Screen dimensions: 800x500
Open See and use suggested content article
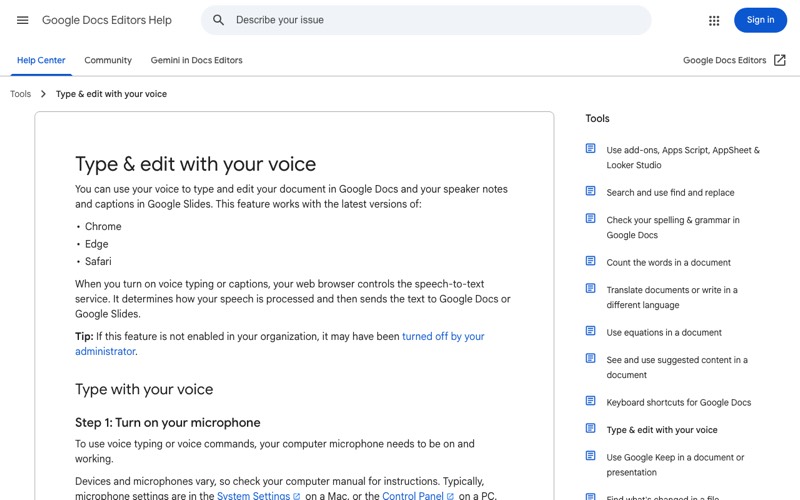click(x=677, y=367)
